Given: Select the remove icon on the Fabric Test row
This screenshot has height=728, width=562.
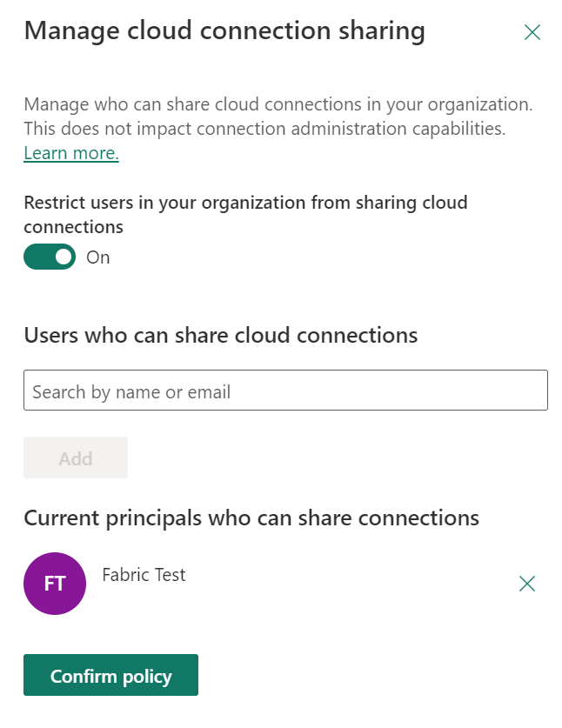Looking at the screenshot, I should (527, 584).
